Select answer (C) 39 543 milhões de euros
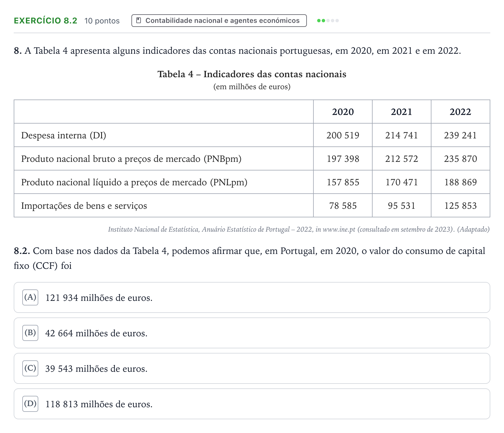504x433 pixels. (x=252, y=368)
